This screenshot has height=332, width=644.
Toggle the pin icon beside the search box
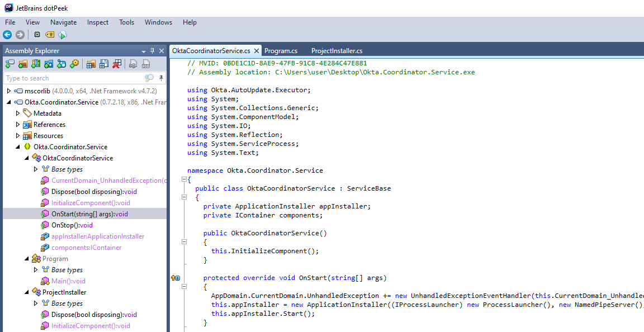[x=162, y=78]
